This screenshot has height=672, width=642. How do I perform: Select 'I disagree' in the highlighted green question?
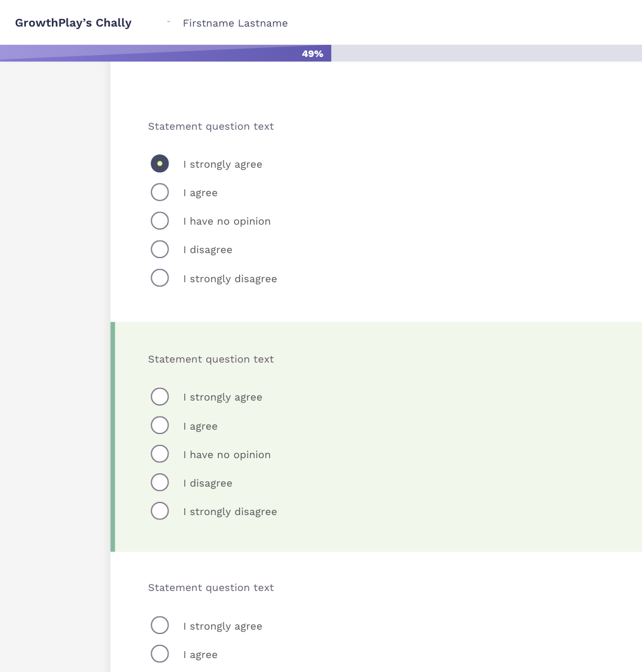160,483
